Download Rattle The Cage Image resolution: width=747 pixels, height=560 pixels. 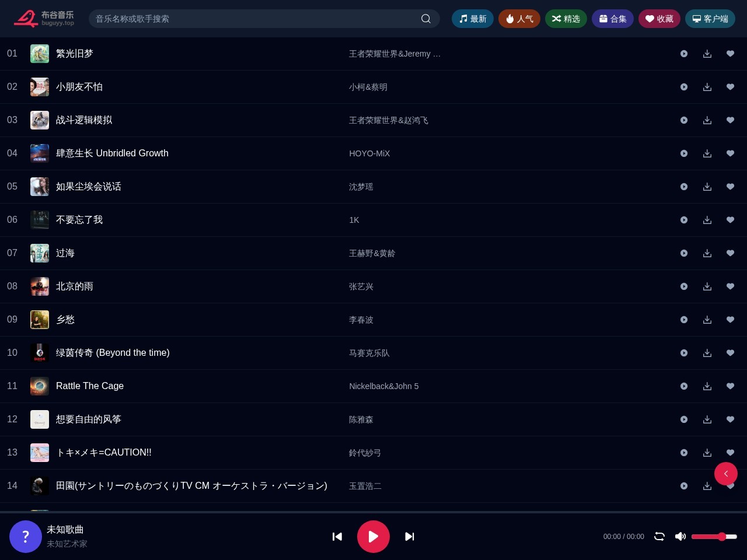pos(707,386)
